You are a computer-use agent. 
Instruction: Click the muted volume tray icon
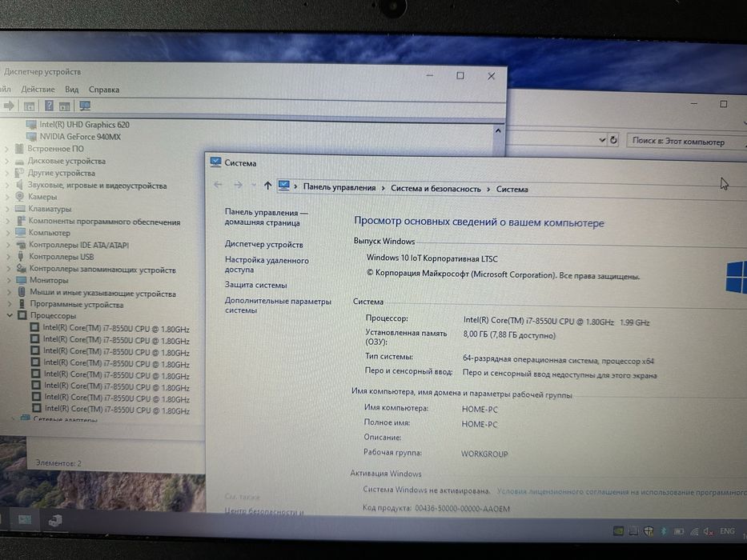point(709,531)
